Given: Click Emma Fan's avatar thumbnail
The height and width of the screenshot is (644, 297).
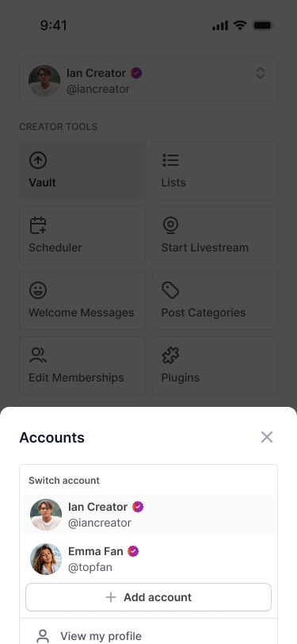Looking at the screenshot, I should tap(46, 559).
